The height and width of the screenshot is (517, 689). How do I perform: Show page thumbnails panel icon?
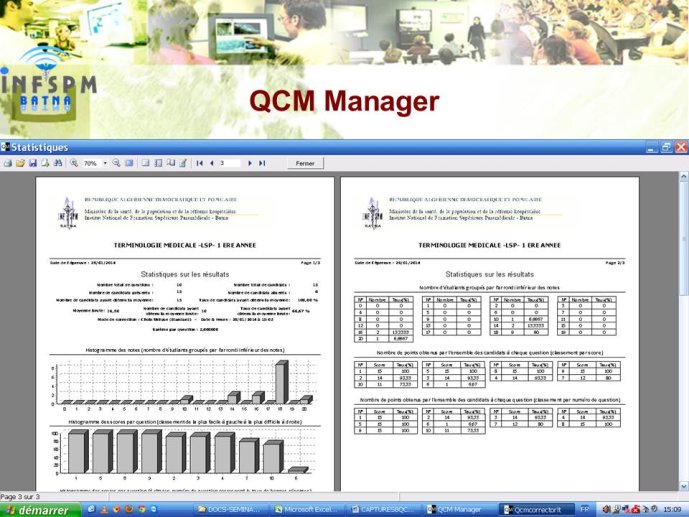click(158, 163)
